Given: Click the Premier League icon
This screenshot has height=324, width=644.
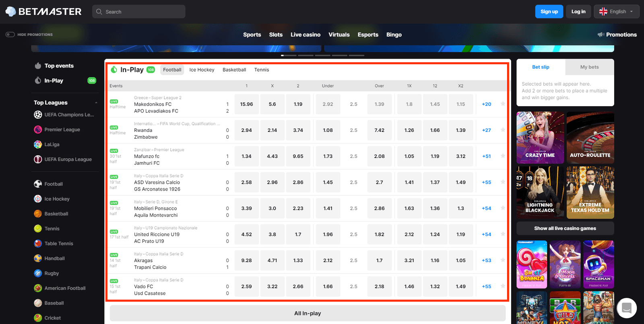Looking at the screenshot, I should pos(38,129).
